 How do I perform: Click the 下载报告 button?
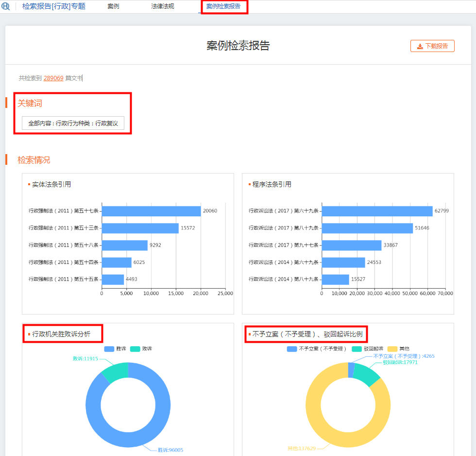tap(432, 46)
